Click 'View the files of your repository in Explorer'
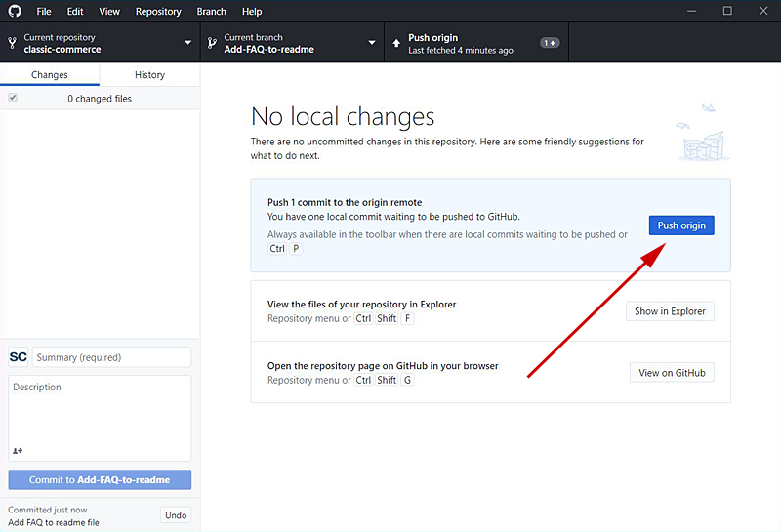Screen dimensions: 781x532 tap(361, 305)
